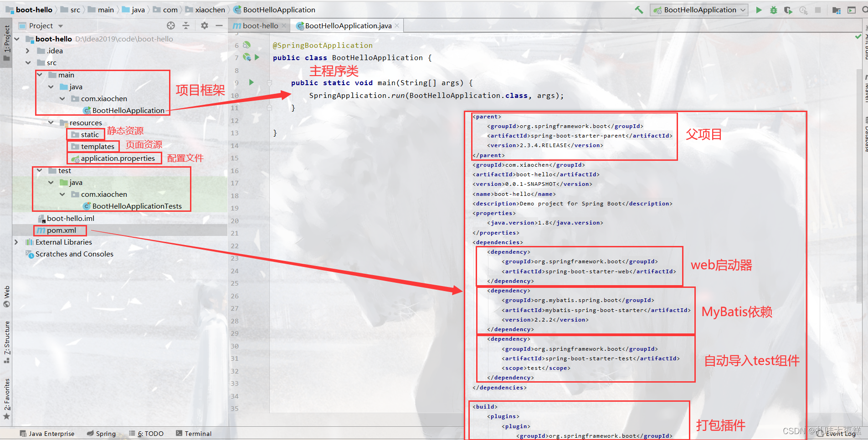
Task: Open the Project Structure dialog icon
Action: point(837,10)
